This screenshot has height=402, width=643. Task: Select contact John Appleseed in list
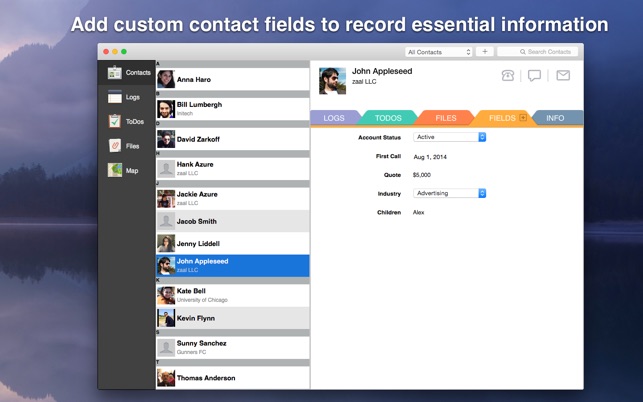[x=233, y=266]
